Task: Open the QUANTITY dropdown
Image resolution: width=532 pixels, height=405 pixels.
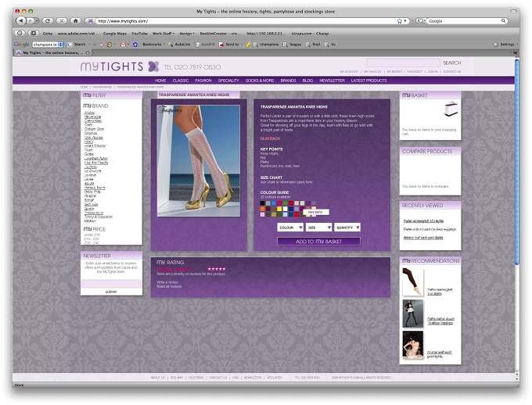Action: [x=347, y=228]
